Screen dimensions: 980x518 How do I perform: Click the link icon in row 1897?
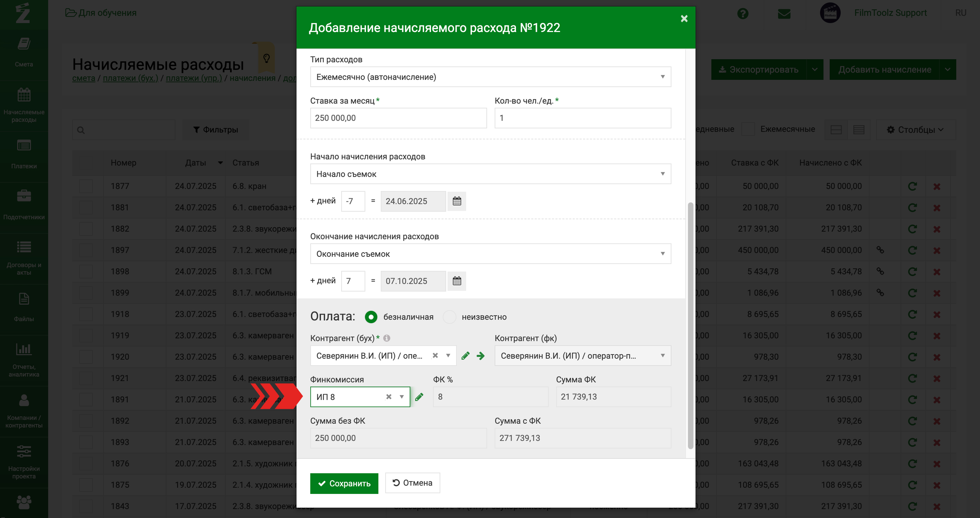880,250
